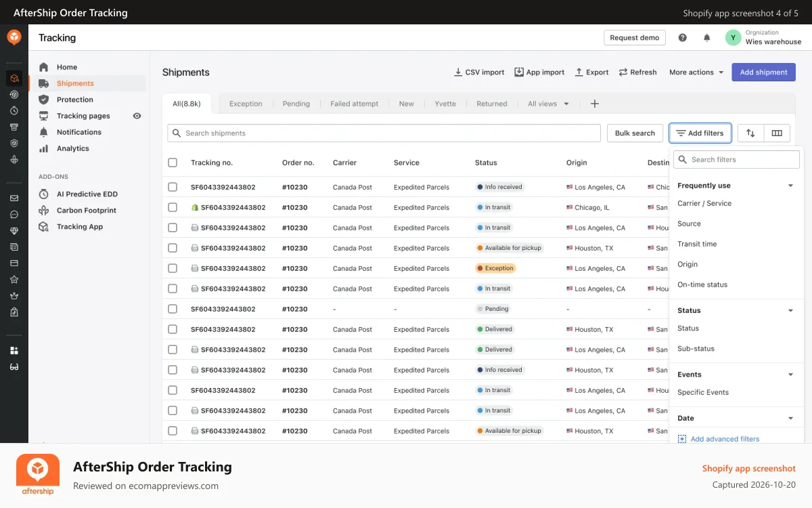Viewport: 812px width, 508px height.
Task: Check the In transit Chicago row checkbox
Action: 173,207
